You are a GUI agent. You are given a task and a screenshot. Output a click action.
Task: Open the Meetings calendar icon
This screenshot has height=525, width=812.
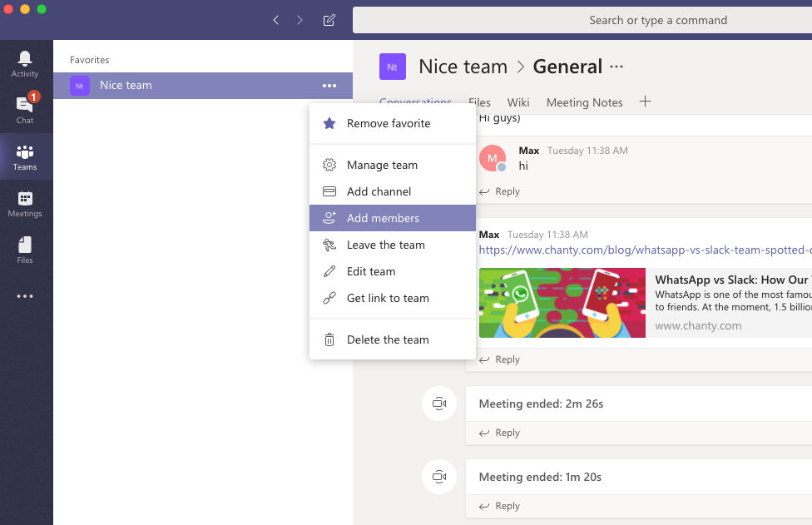(25, 204)
